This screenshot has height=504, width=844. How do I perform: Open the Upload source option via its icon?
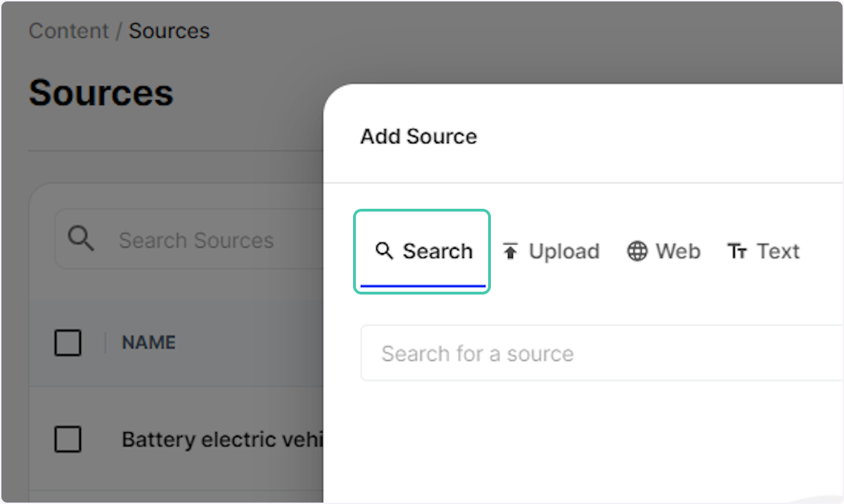(511, 251)
